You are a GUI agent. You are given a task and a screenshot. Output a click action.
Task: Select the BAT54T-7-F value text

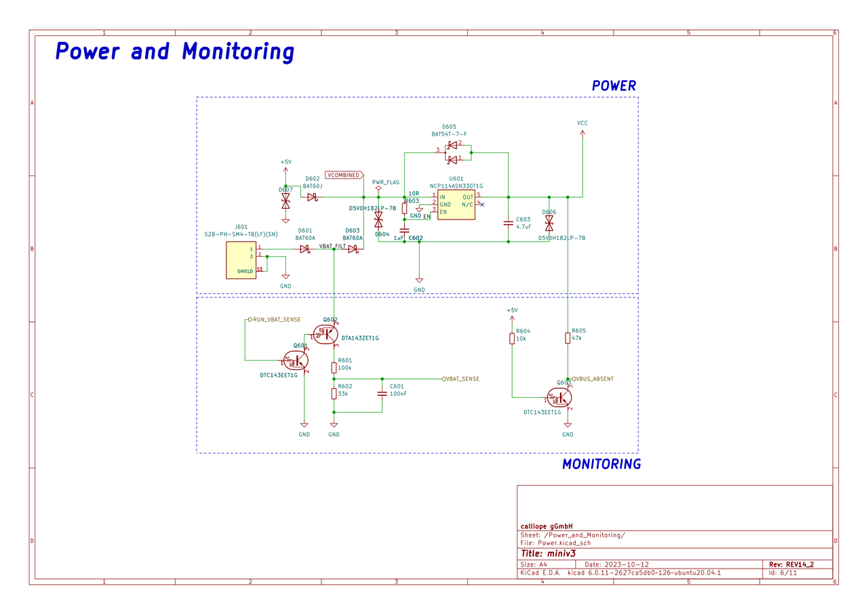coord(449,134)
